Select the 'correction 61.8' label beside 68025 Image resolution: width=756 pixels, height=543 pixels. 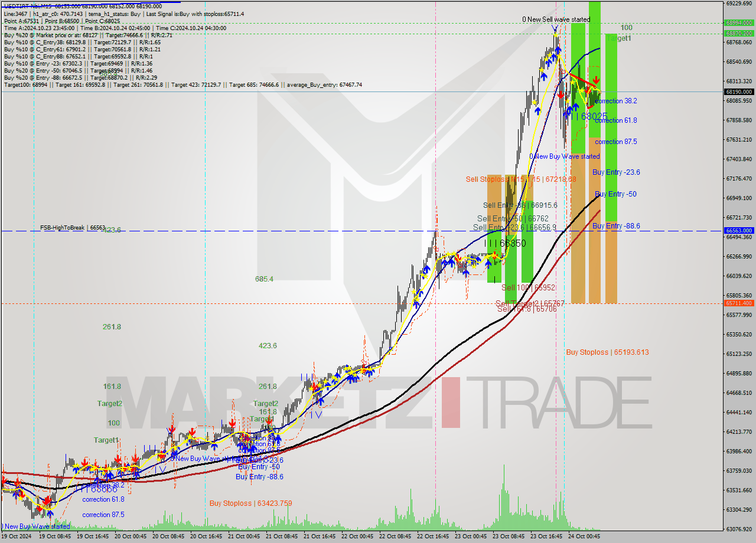(x=616, y=120)
